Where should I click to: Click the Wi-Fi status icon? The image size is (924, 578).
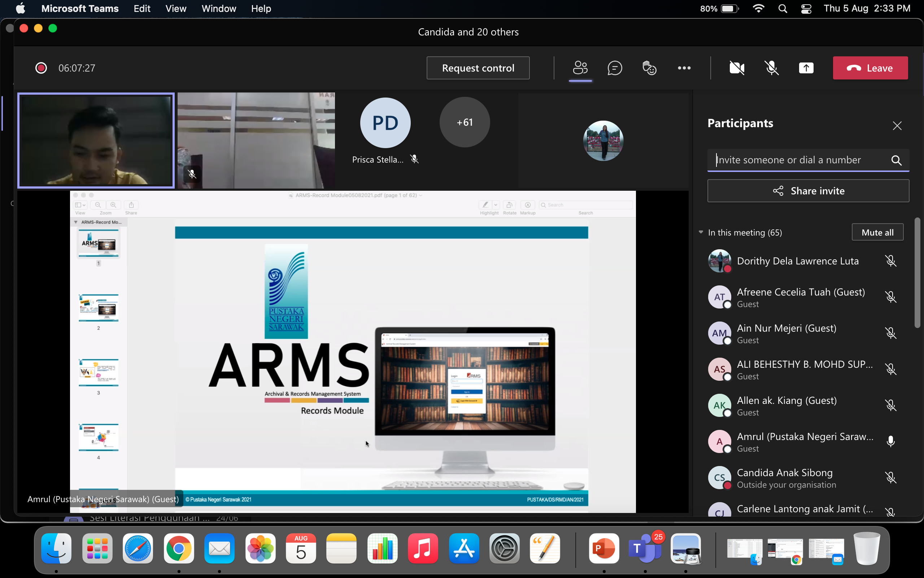click(758, 8)
